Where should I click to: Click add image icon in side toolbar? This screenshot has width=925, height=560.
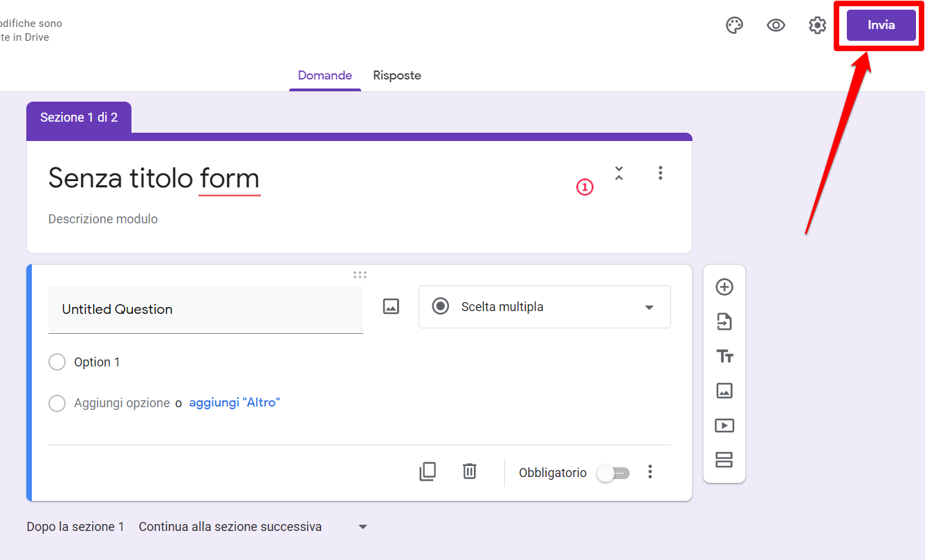pyautogui.click(x=724, y=391)
